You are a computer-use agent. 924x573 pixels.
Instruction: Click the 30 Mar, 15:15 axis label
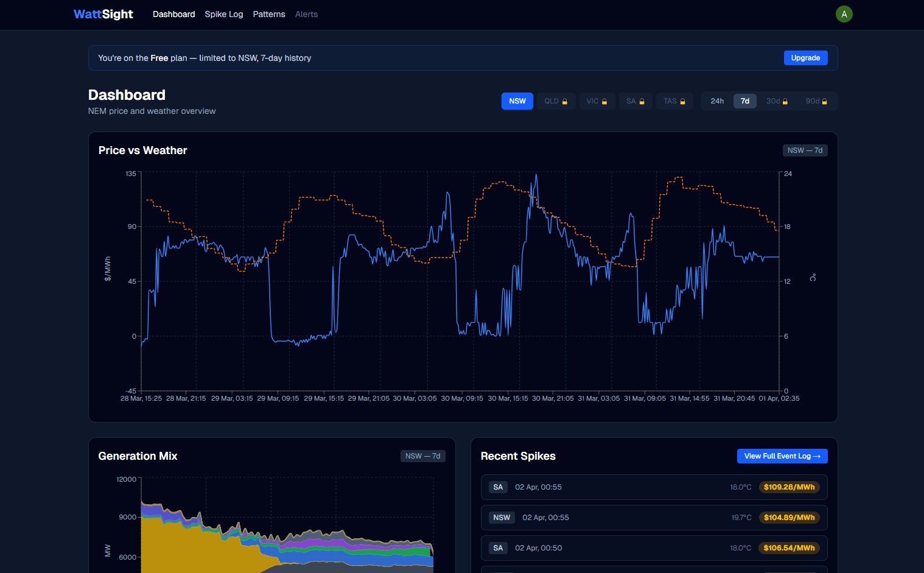tap(508, 398)
